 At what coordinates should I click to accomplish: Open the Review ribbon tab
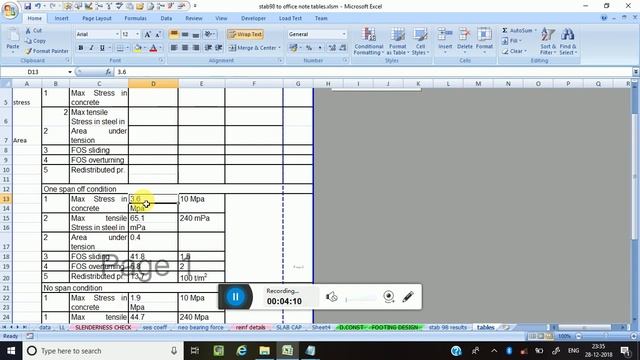tap(194, 18)
